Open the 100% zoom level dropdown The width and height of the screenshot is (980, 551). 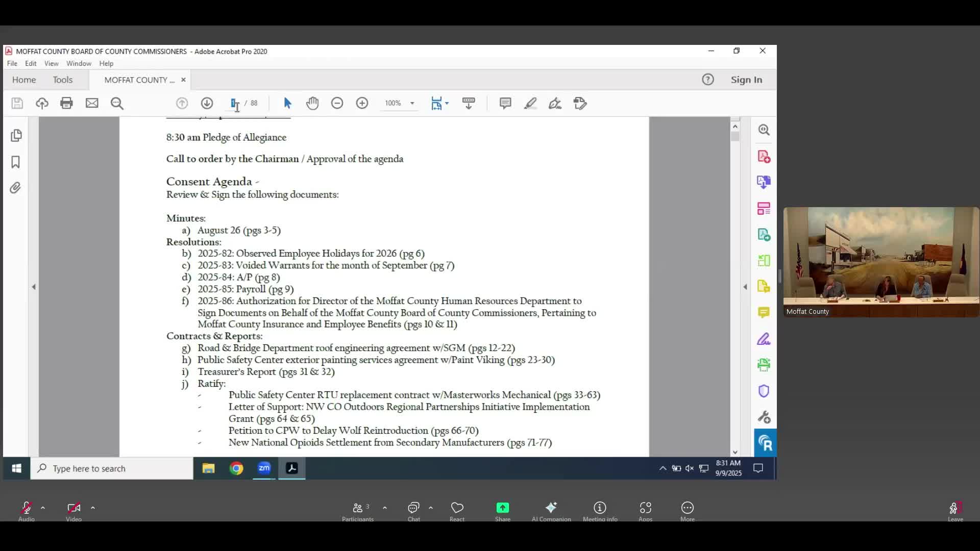(412, 103)
